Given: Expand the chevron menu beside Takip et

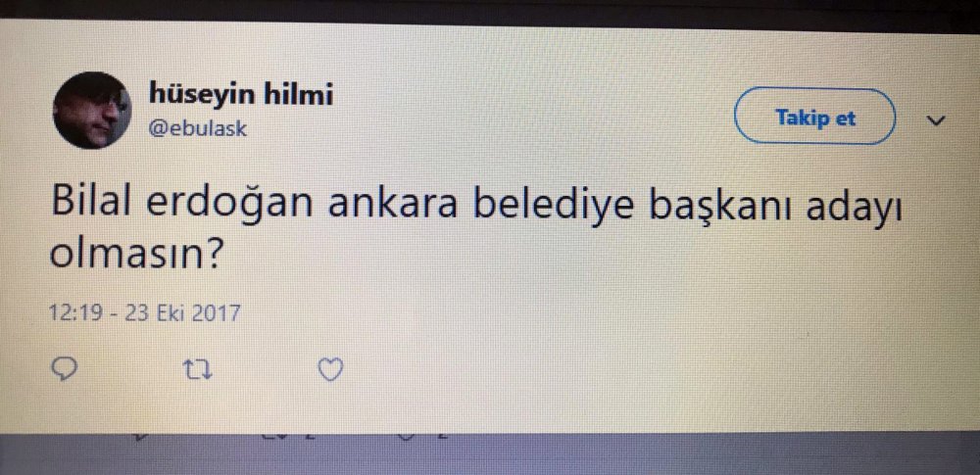Looking at the screenshot, I should tap(936, 119).
